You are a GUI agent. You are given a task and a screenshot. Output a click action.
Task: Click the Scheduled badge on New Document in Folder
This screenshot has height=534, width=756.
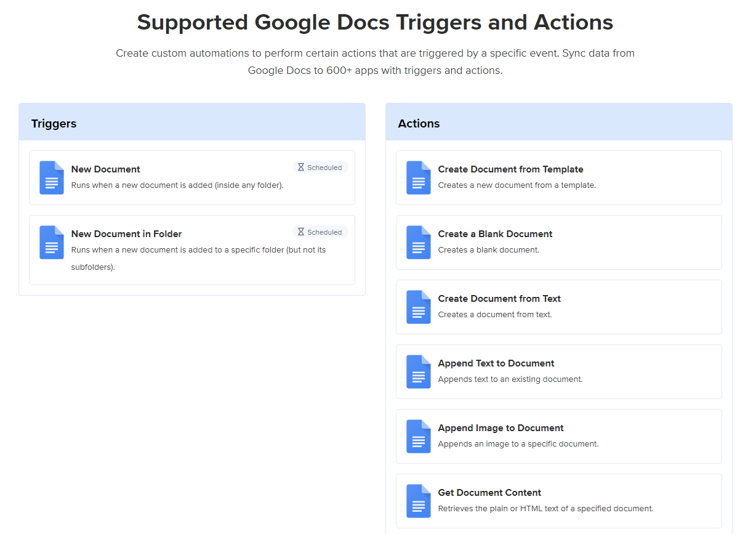(320, 231)
